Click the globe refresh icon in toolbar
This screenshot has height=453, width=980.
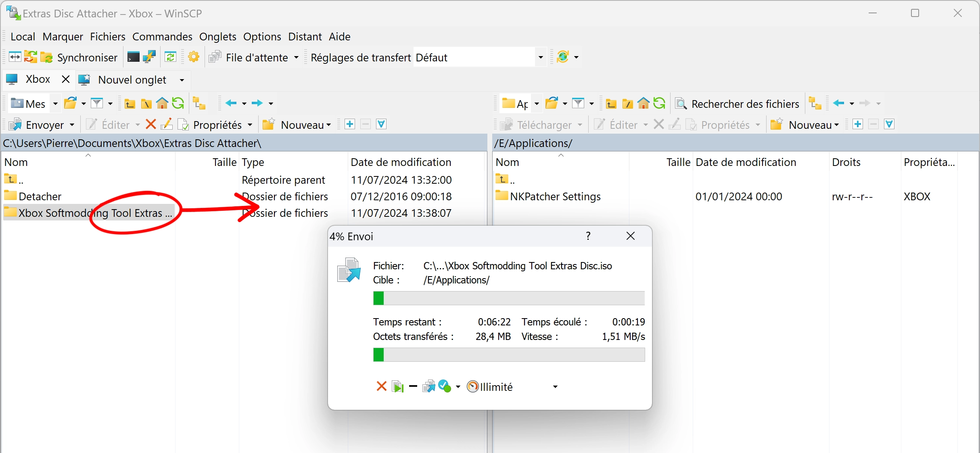coord(563,57)
